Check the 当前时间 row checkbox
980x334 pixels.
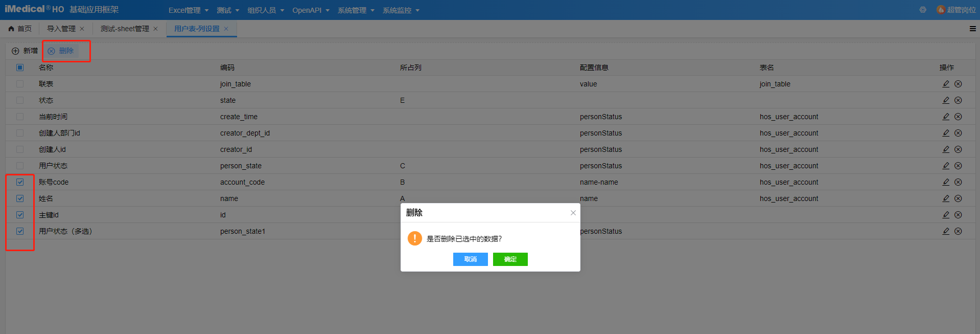pyautogui.click(x=20, y=117)
